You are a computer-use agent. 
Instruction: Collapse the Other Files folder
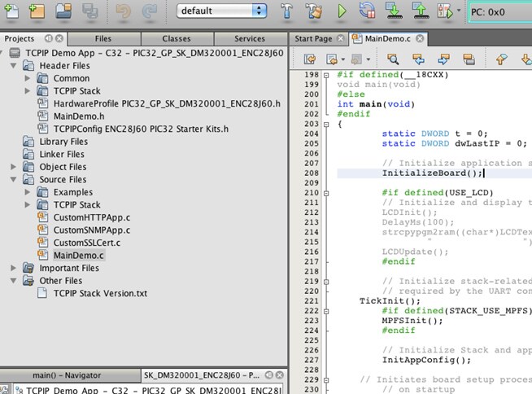[x=13, y=280]
